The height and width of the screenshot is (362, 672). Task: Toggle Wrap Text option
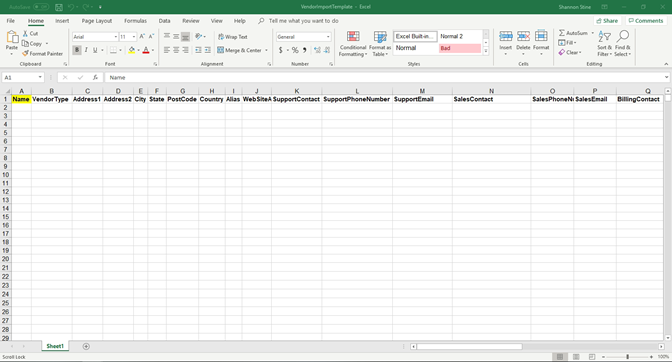232,37
